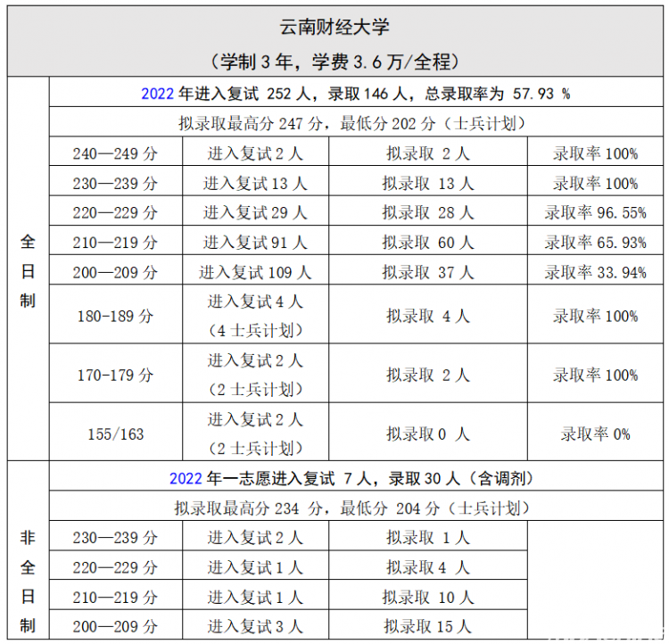Image resolution: width=669 pixels, height=644 pixels.
Task: Select 进入复试3人 cell
Action: click(x=255, y=624)
